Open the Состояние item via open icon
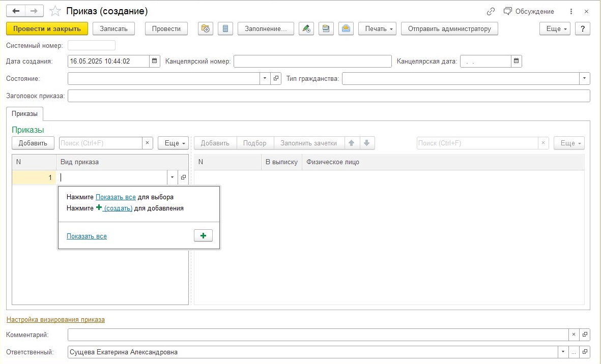 pos(276,78)
